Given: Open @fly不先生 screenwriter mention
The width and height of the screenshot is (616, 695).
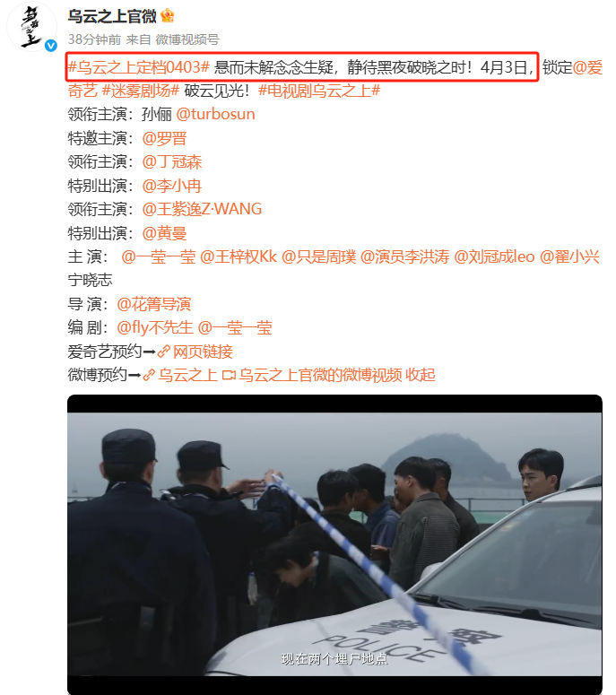Looking at the screenshot, I should (155, 327).
